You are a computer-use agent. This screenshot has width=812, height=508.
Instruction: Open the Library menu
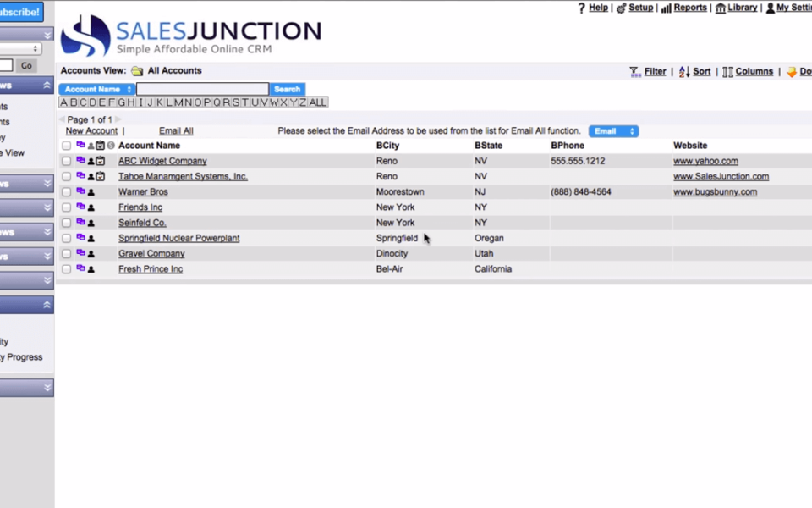point(742,8)
